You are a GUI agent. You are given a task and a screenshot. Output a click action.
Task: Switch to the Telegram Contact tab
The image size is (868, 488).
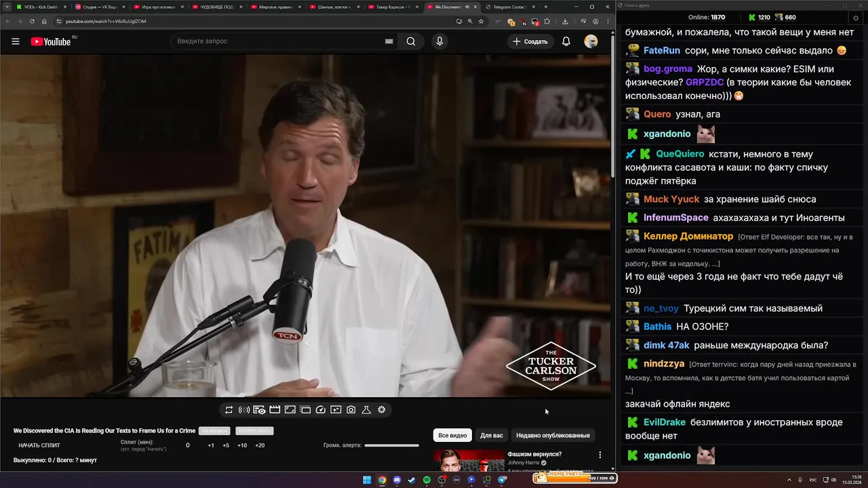point(509,7)
